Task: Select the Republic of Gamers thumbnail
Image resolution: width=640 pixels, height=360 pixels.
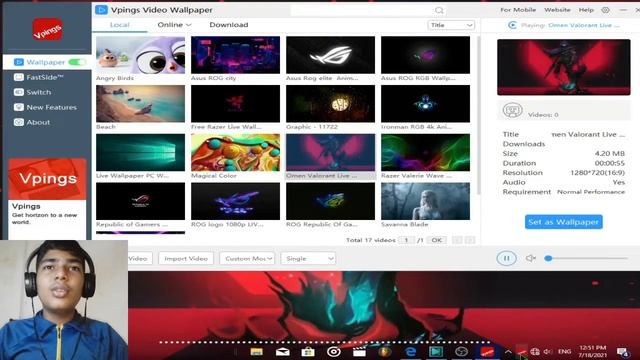Action: [x=140, y=201]
